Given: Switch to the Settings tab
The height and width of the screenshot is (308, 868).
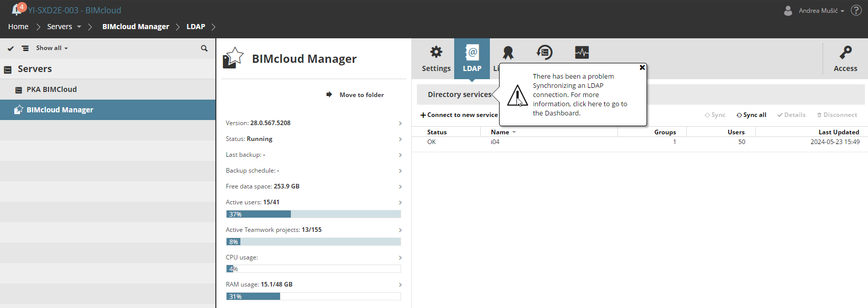Looking at the screenshot, I should click(x=436, y=59).
